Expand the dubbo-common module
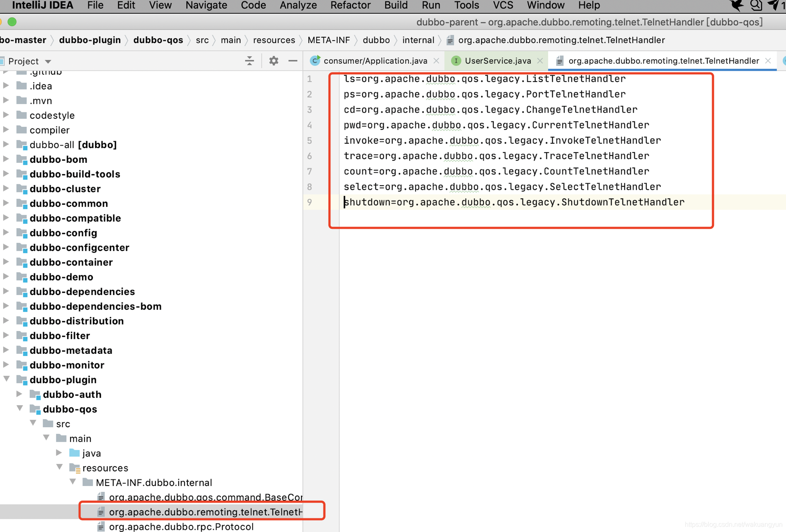 point(6,203)
